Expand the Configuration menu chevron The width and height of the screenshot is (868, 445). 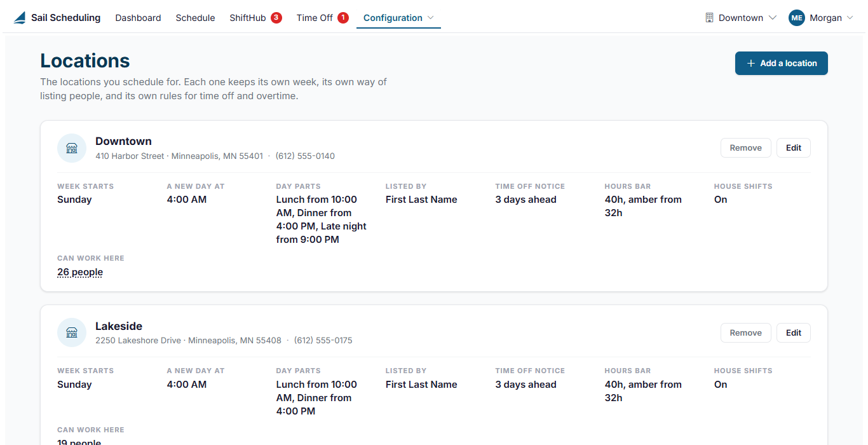431,18
